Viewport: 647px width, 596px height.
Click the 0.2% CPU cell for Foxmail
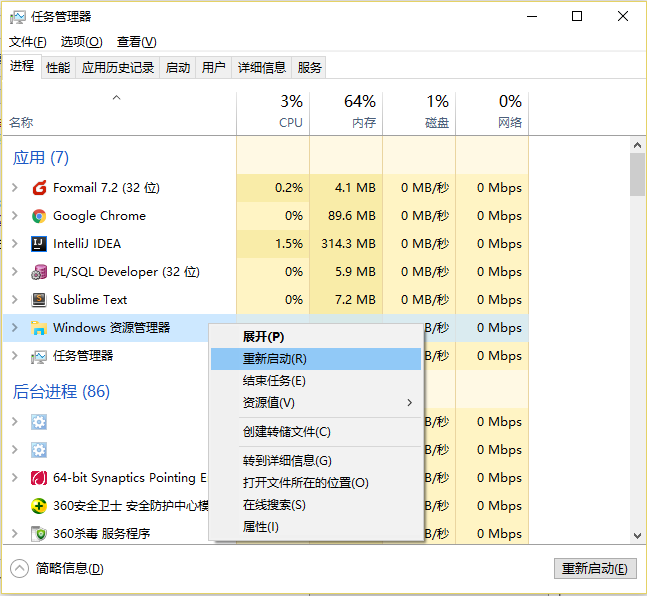coord(273,188)
